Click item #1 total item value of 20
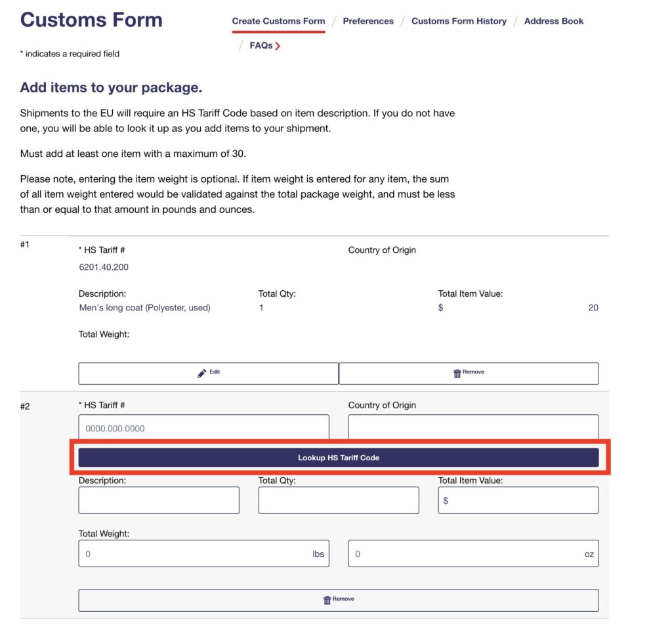 coord(593,308)
